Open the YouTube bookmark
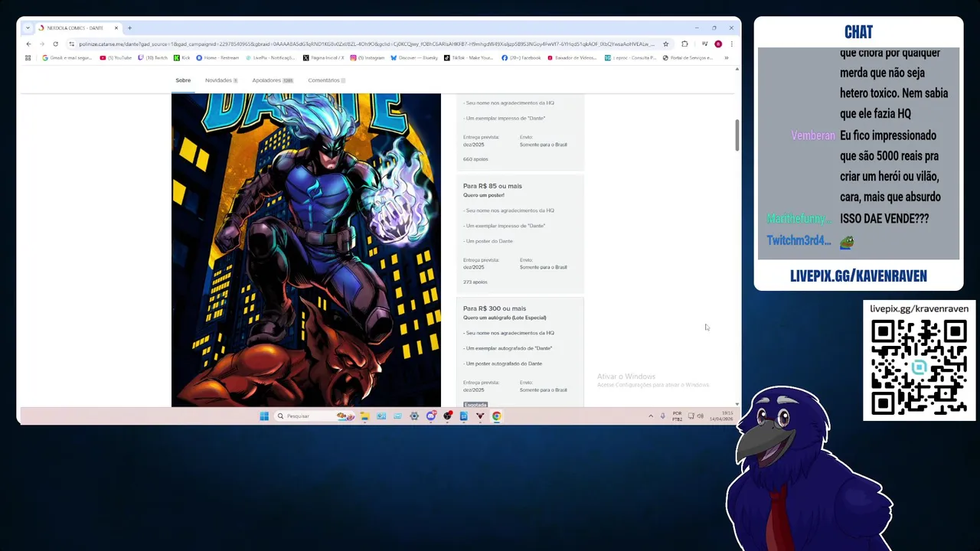The width and height of the screenshot is (980, 551). tap(116, 57)
